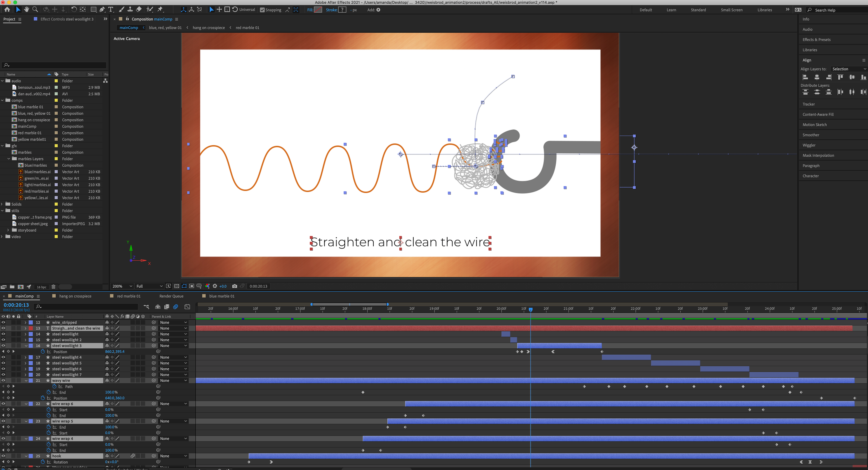Screen dimensions: 868x470
Task: Open the Tracker panel
Action: click(x=808, y=104)
